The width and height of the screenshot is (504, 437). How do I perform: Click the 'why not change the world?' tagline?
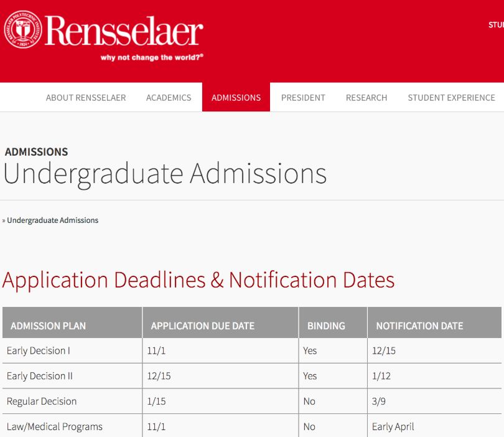[x=152, y=57]
